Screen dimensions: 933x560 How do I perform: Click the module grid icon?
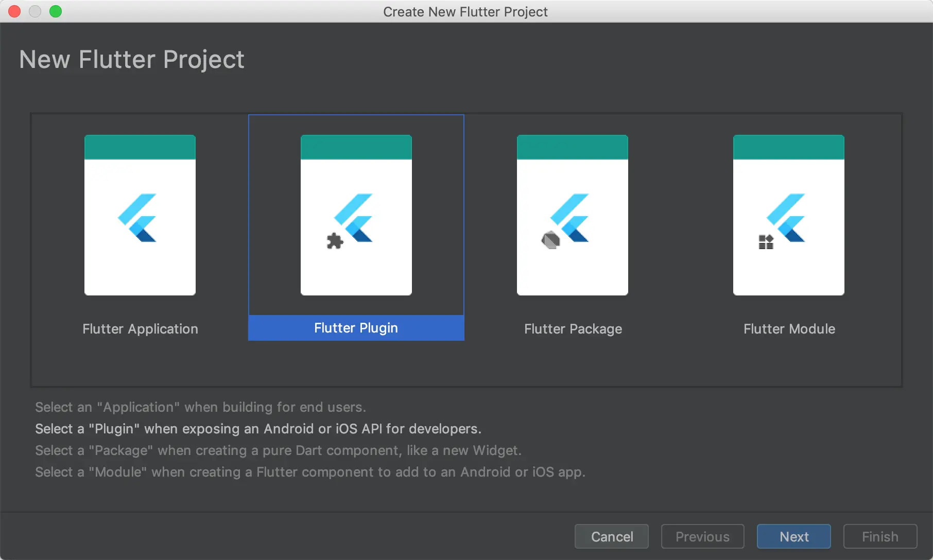pyautogui.click(x=766, y=241)
